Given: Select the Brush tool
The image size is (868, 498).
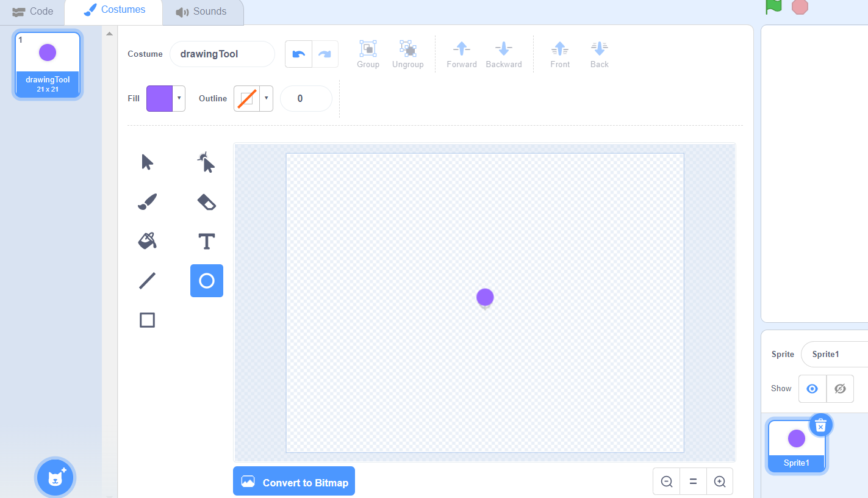Looking at the screenshot, I should pyautogui.click(x=147, y=202).
